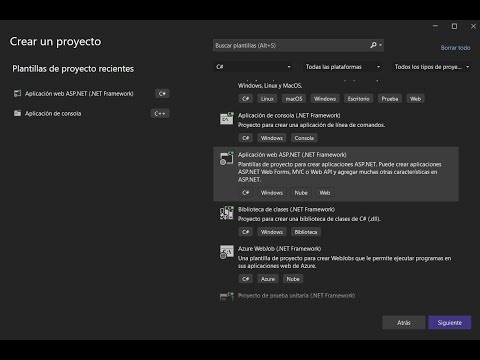The height and width of the screenshot is (360, 480).
Task: Click the Plantillas de proyecto recientes heading
Action: tap(73, 69)
